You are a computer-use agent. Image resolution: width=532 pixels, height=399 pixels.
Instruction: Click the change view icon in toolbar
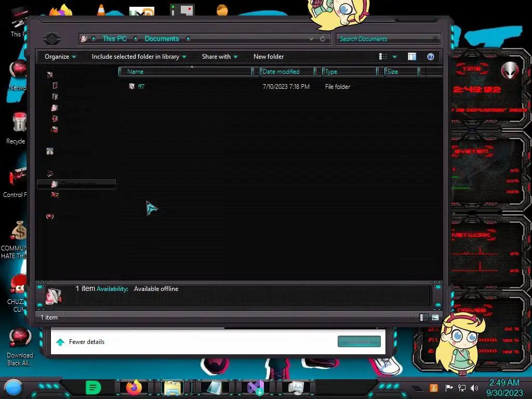pyautogui.click(x=383, y=57)
